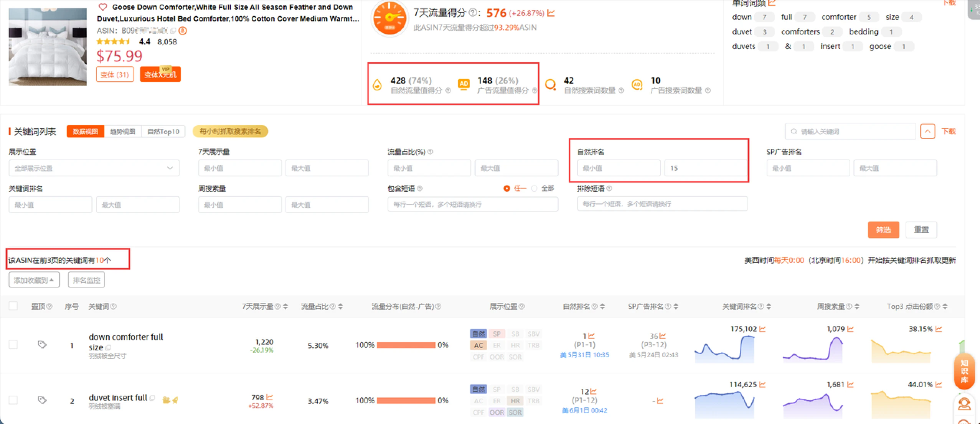Open the 全部展示位置 dropdown
Image resolution: width=980 pixels, height=424 pixels.
point(94,168)
